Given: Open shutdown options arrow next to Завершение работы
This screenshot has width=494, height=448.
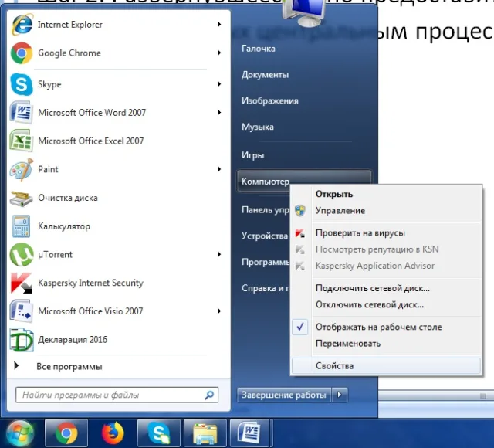Looking at the screenshot, I should [340, 395].
